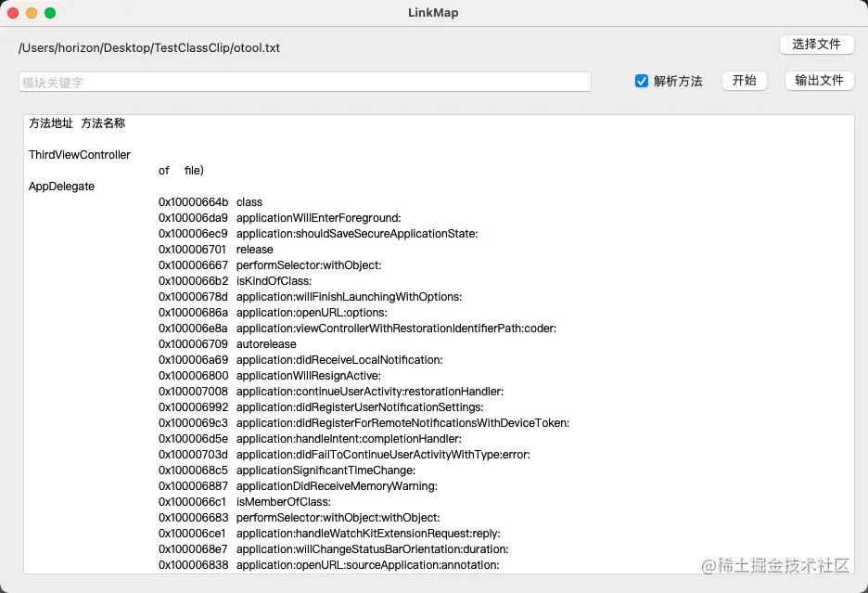Select openURL:sourceApplication:annotation: row
868x593 pixels.
[x=329, y=565]
